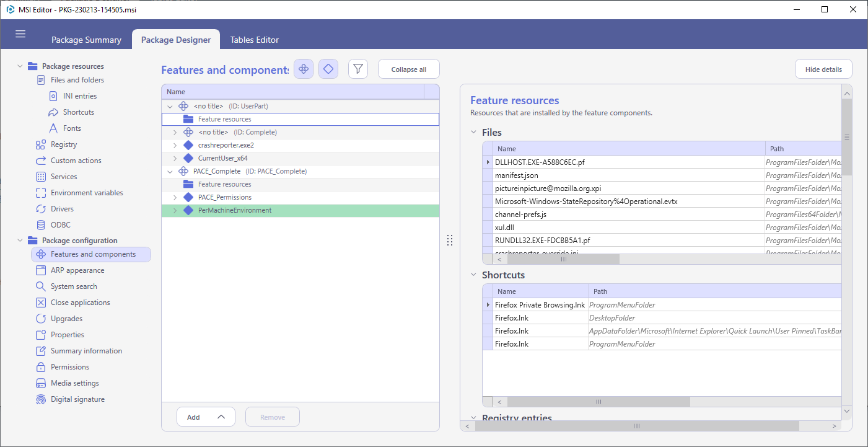868x447 pixels.
Task: Click the PACE_Complete feature icon
Action: 183,171
